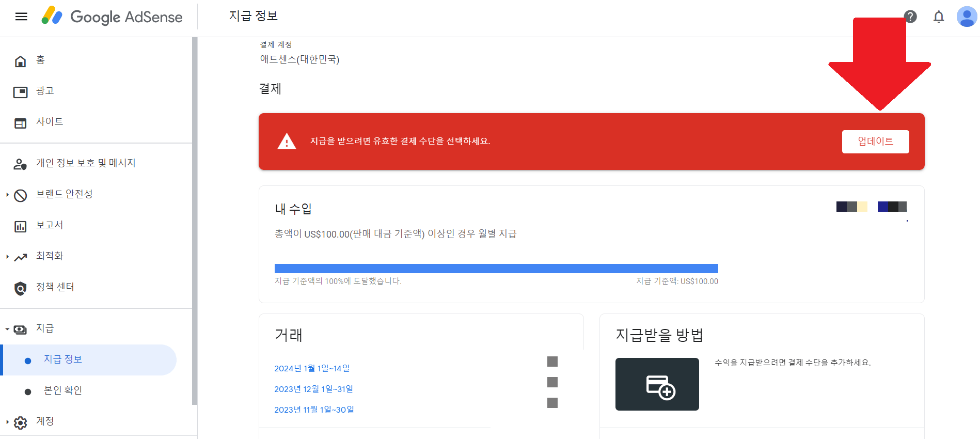This screenshot has width=980, height=439.
Task: Click the Google AdSense logo
Action: (x=112, y=17)
